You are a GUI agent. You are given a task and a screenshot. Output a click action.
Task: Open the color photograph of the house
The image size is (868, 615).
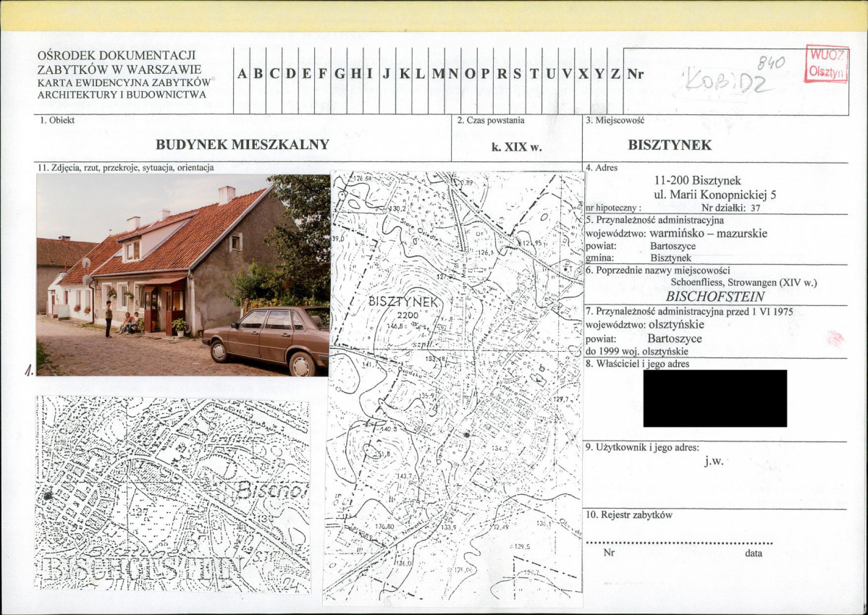[183, 275]
